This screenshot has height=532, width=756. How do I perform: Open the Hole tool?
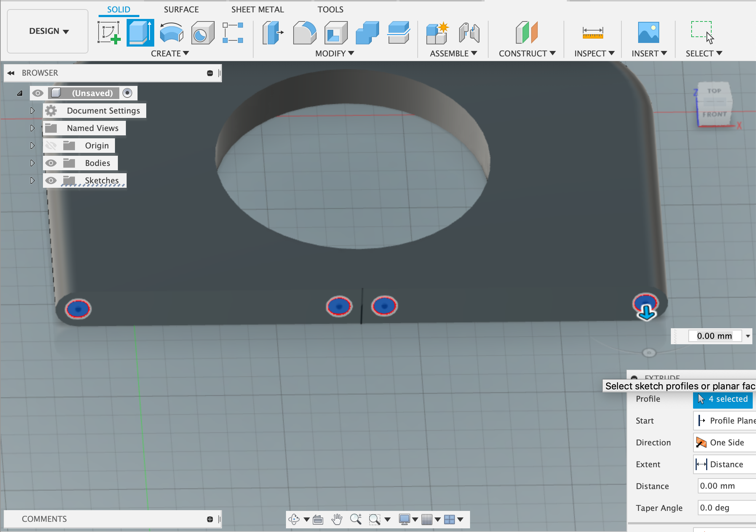pyautogui.click(x=202, y=33)
